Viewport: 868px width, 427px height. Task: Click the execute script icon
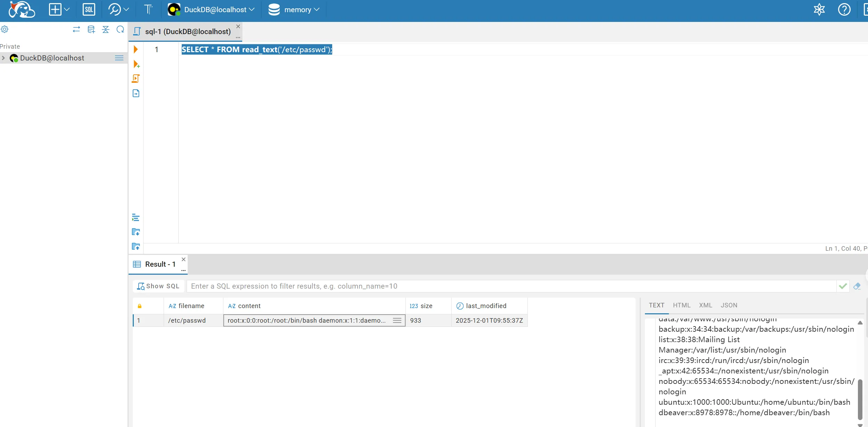pos(136,79)
